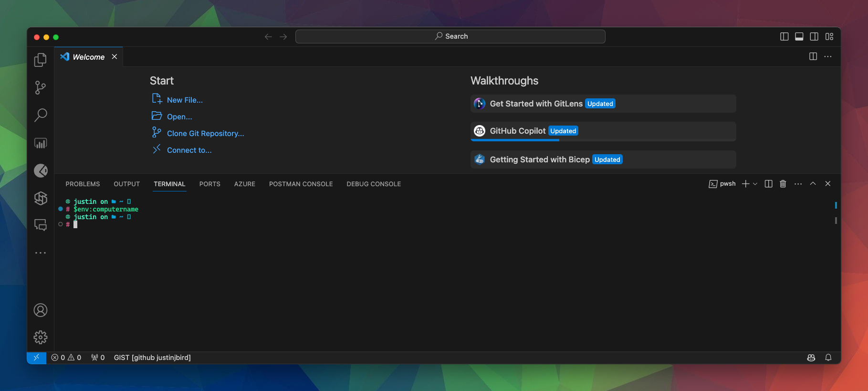Open Copilot status icon in status bar
Screen dimensions: 868x391
[x=811, y=358]
